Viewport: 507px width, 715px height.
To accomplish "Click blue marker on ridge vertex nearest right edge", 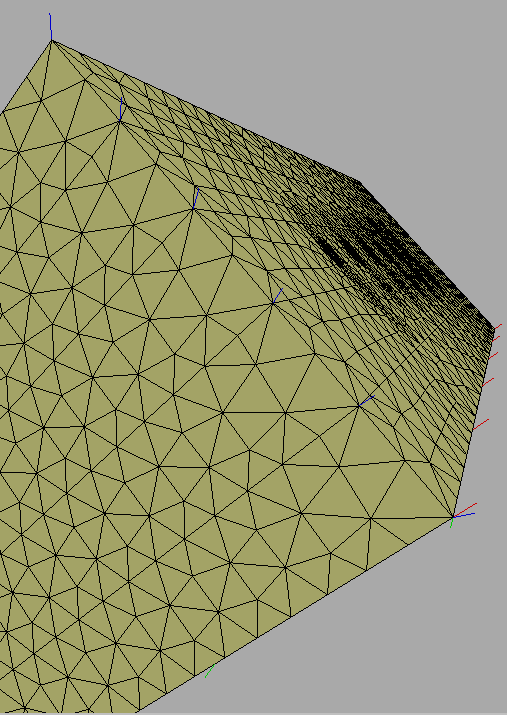I will [367, 401].
